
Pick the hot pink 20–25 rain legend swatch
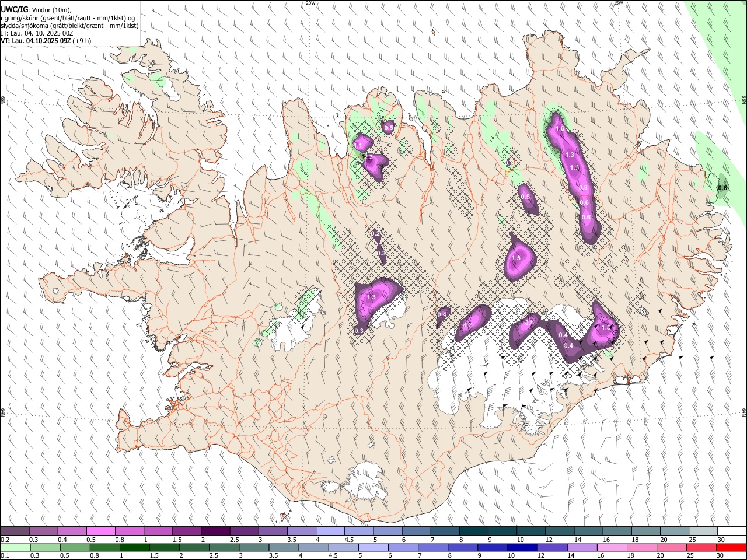click(x=672, y=547)
